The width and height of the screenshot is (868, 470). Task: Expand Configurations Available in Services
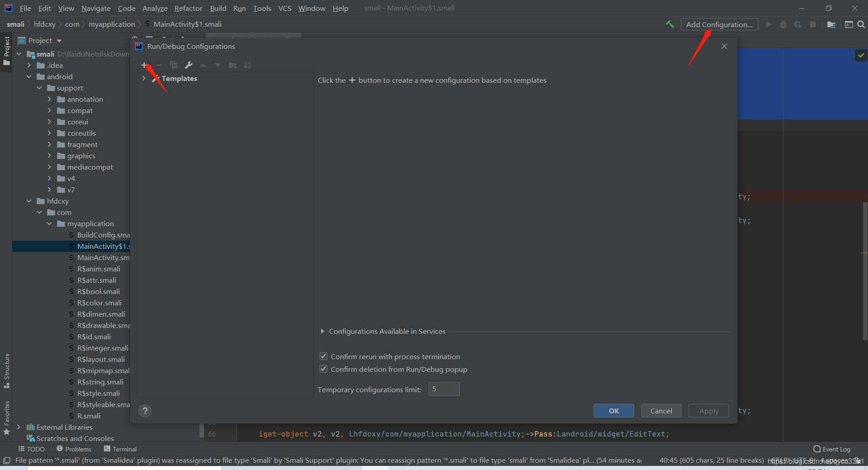tap(322, 331)
